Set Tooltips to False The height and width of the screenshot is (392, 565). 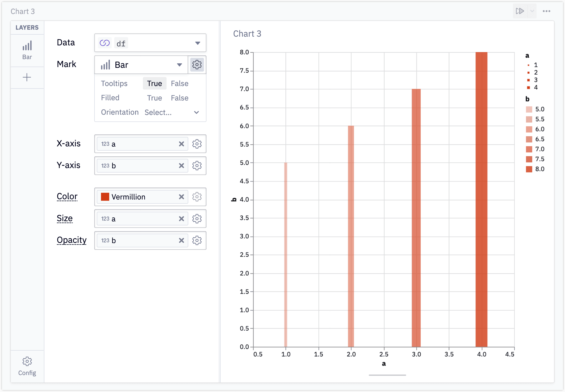point(180,84)
